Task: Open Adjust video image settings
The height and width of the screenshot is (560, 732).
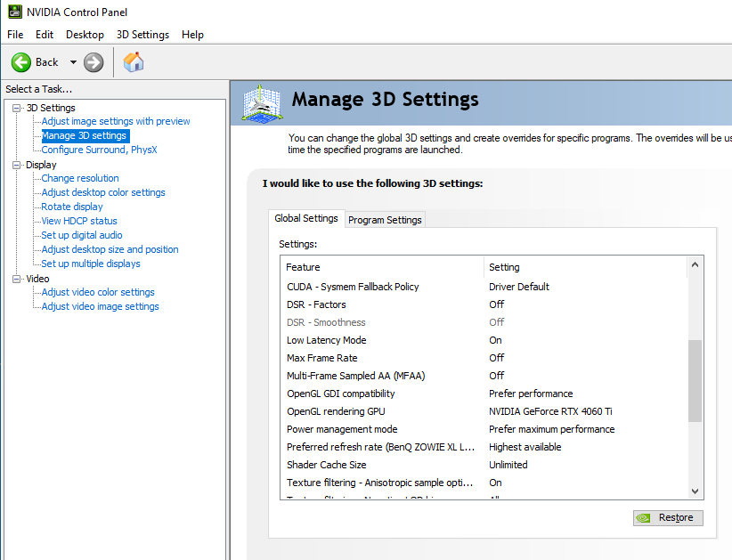Action: pyautogui.click(x=100, y=306)
